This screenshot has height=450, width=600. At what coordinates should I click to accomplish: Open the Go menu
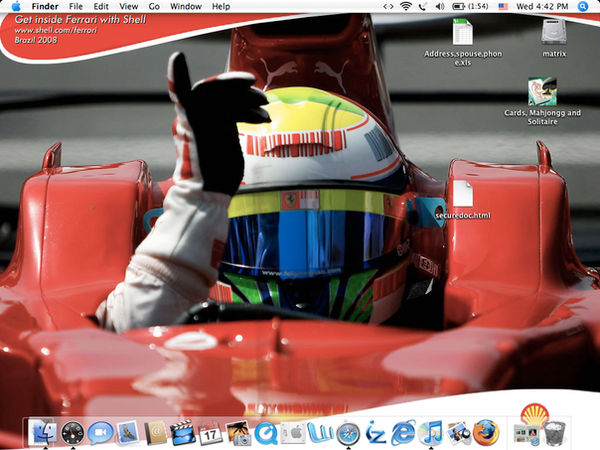154,7
